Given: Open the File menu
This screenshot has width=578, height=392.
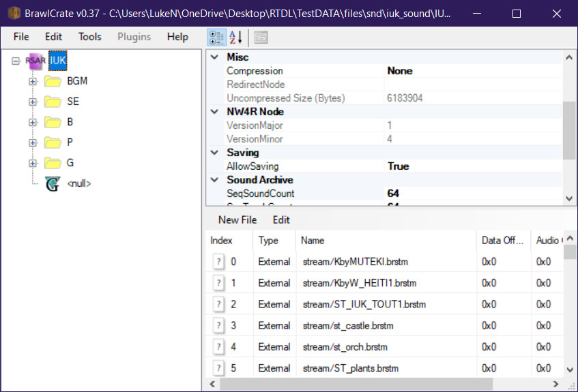Looking at the screenshot, I should (21, 37).
